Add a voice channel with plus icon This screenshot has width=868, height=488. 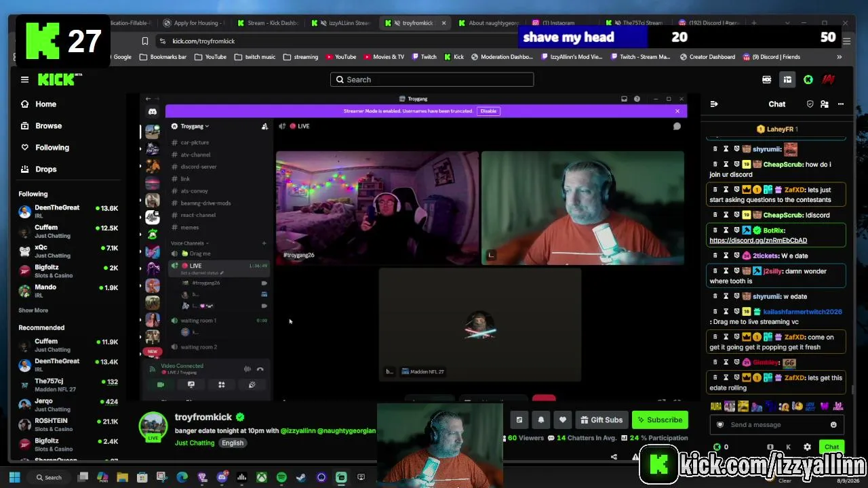[264, 243]
